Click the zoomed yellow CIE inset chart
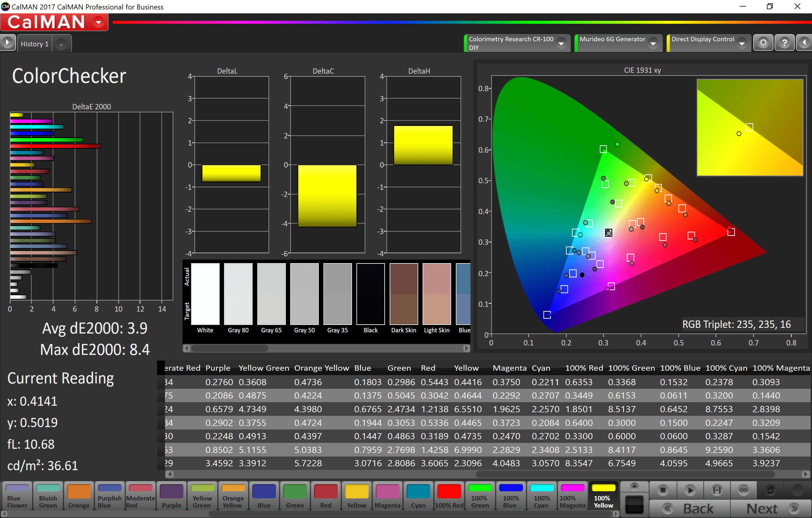Screen dimensions: 812x518 [x=750, y=127]
